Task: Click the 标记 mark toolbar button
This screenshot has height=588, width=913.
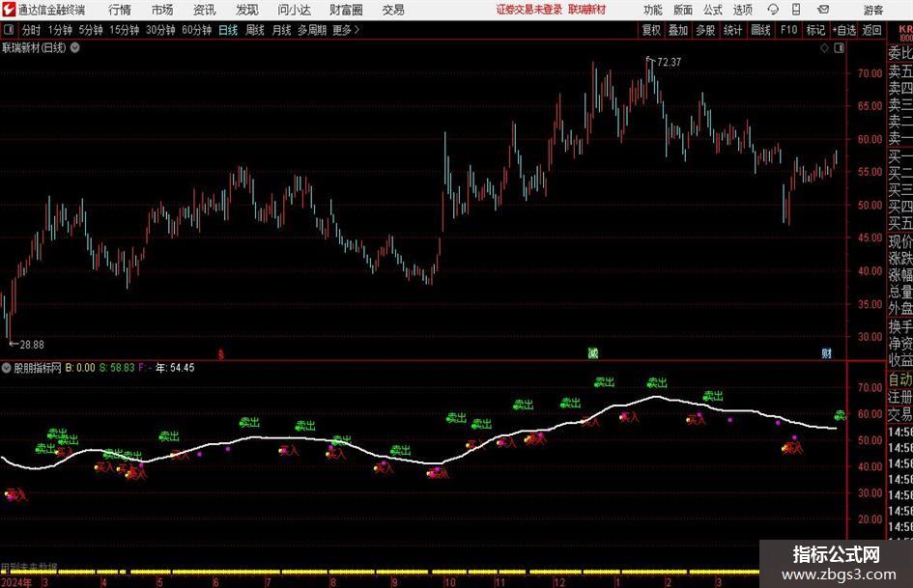Action: pos(815,30)
